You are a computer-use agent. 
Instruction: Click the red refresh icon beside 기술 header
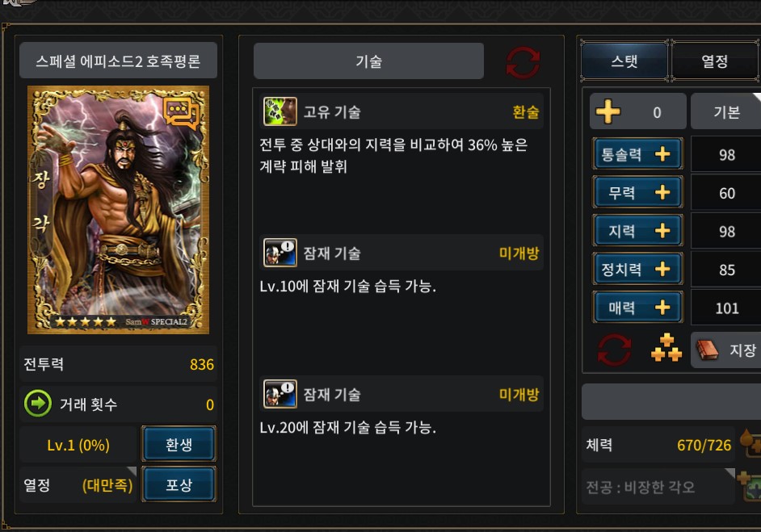pyautogui.click(x=523, y=62)
